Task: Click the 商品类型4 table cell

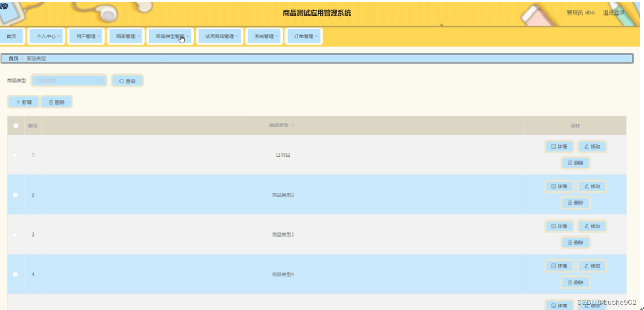Action: coord(282,274)
